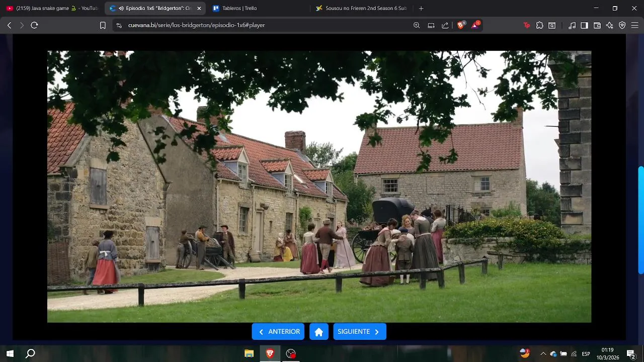Image resolution: width=644 pixels, height=362 pixels.
Task: Switch to the Java snake game YouTube tab
Action: 52,9
